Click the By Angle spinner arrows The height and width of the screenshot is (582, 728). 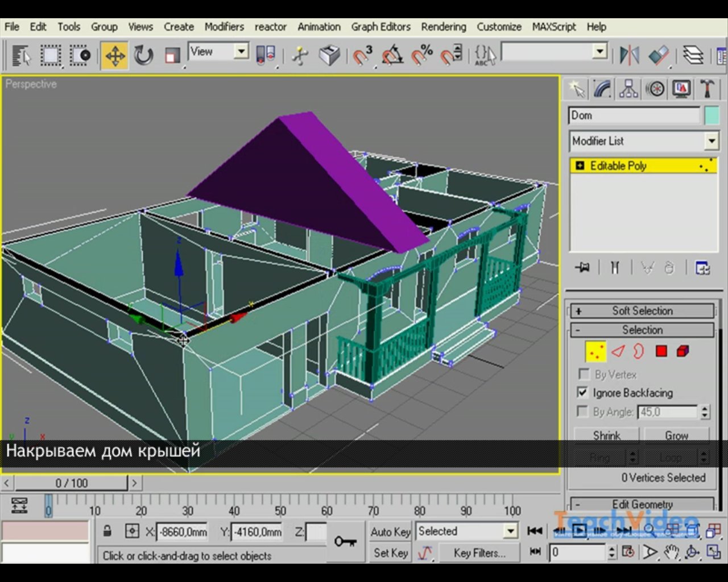705,412
